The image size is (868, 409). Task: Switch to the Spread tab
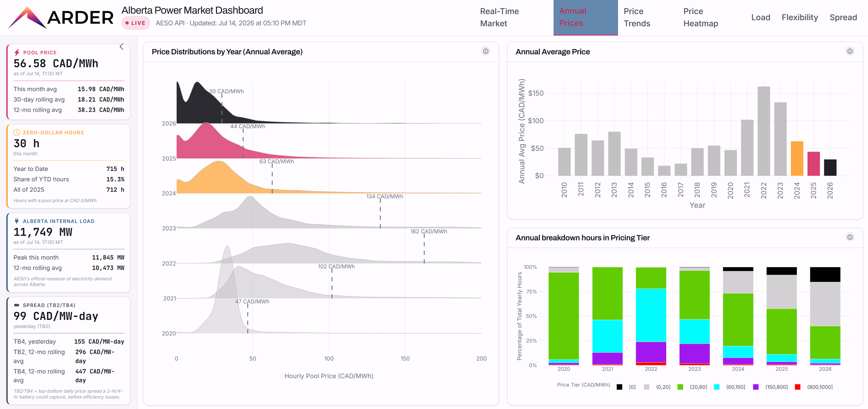pos(843,17)
